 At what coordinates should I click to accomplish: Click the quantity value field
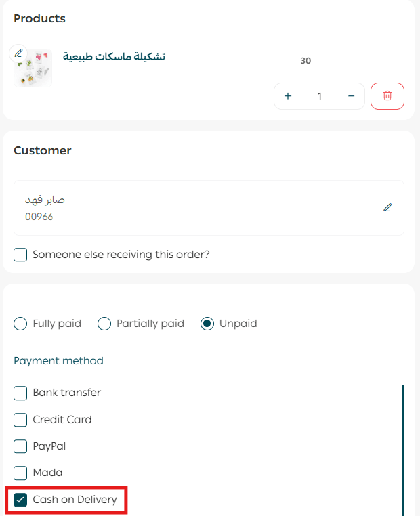pyautogui.click(x=319, y=96)
